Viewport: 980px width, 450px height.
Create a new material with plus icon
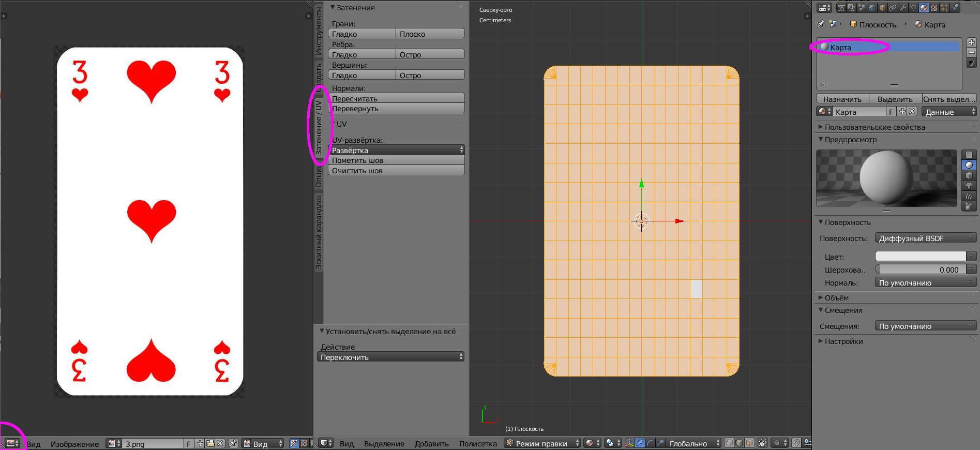pyautogui.click(x=902, y=112)
